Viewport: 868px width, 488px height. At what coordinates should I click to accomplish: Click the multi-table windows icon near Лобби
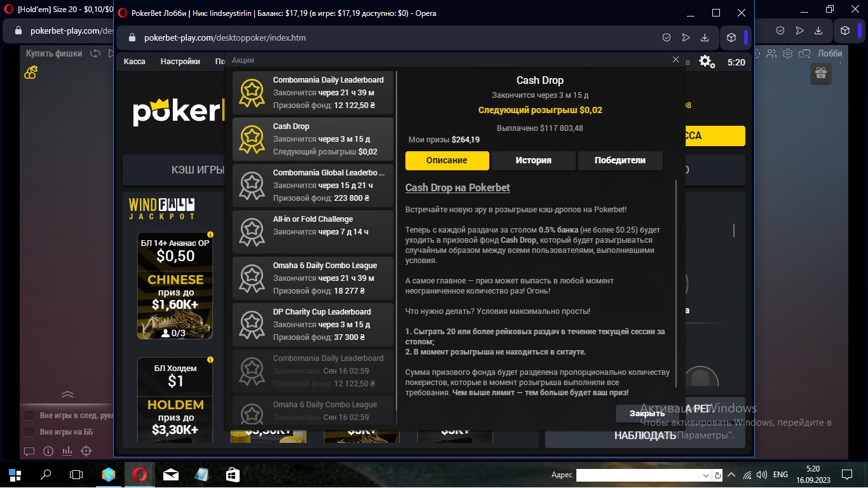pyautogui.click(x=804, y=54)
